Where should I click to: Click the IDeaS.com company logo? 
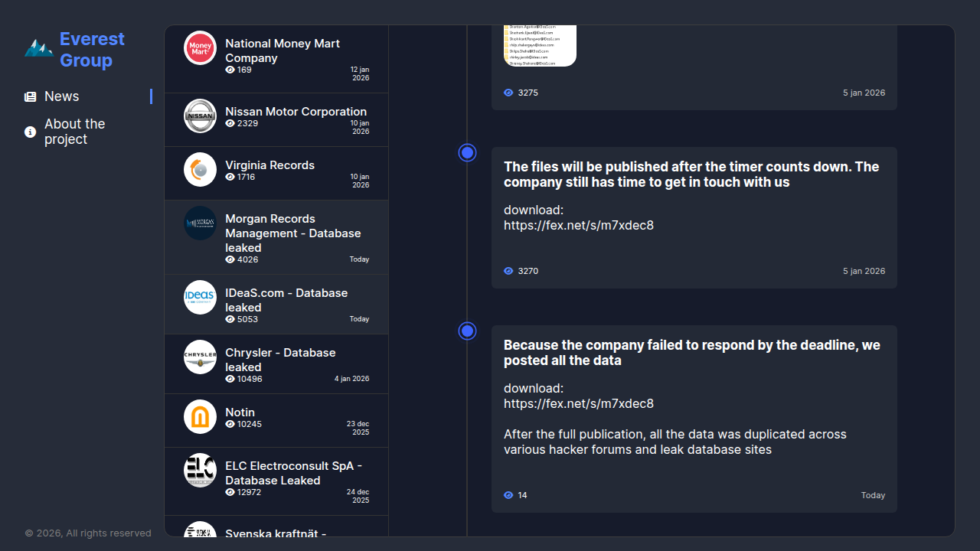200,298
